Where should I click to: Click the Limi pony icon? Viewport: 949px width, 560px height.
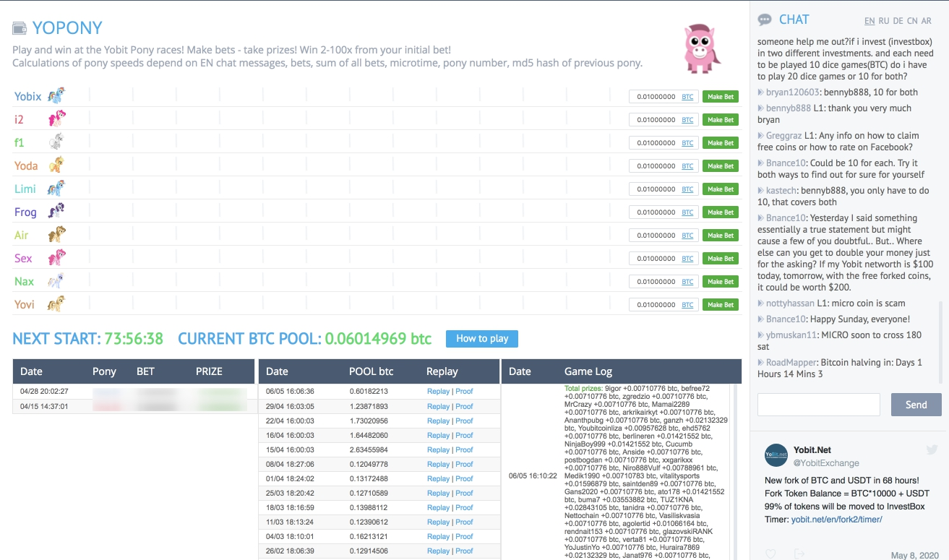56,188
